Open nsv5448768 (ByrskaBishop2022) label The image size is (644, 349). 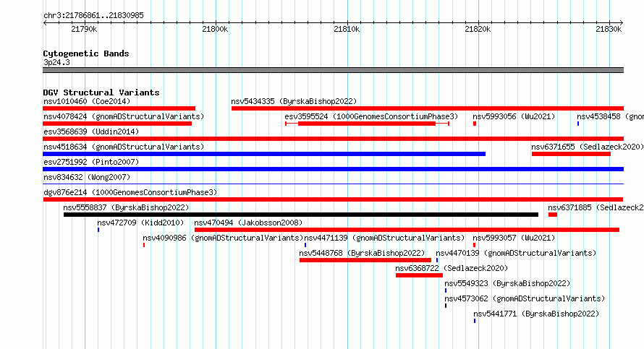click(362, 253)
